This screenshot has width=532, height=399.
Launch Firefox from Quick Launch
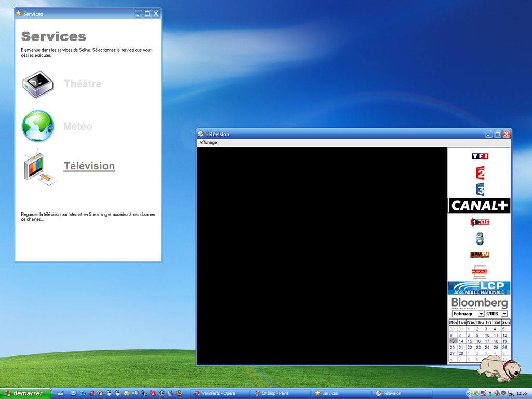click(179, 393)
